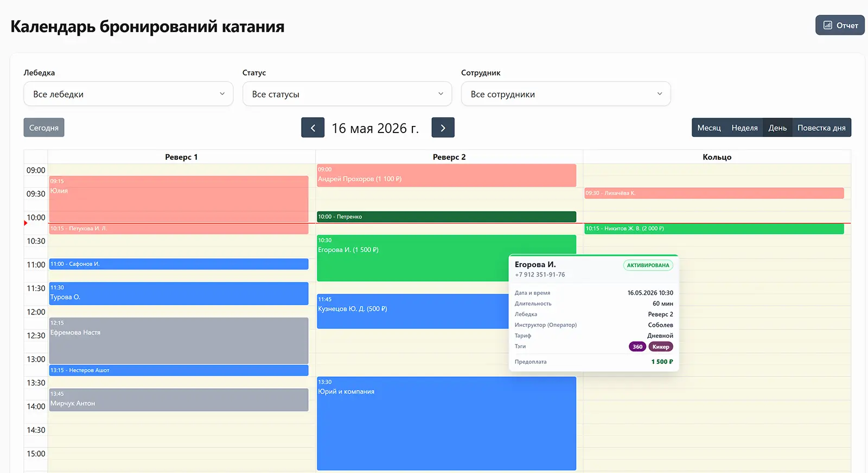Click the Егорова И. popup title
The image size is (868, 473).
535,264
